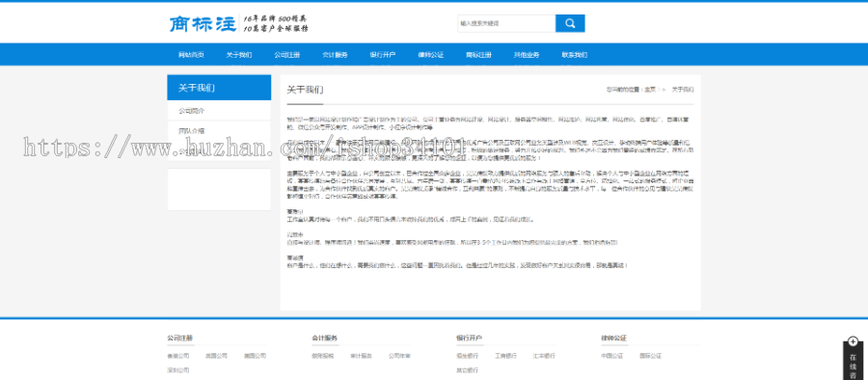Click the 关于我们 content page title

[305, 90]
